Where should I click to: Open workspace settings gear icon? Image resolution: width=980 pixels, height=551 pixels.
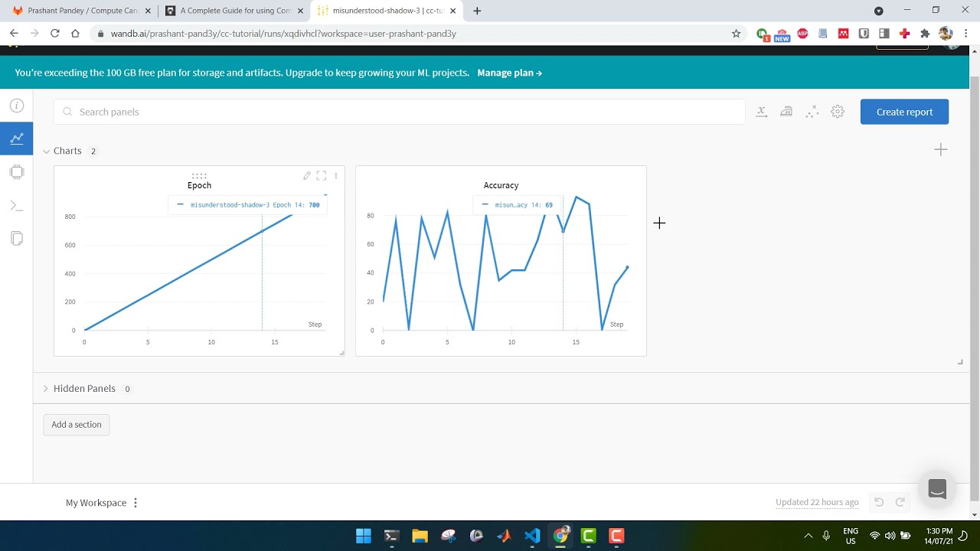pyautogui.click(x=838, y=112)
